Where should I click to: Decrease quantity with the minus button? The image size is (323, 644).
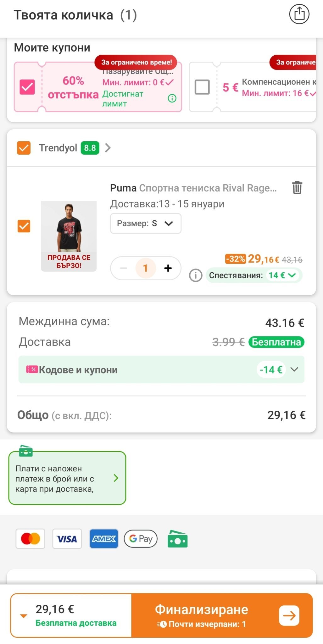point(124,268)
